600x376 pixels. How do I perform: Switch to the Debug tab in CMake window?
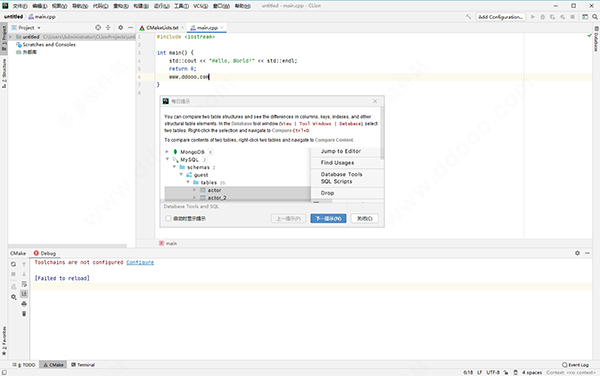[x=45, y=253]
